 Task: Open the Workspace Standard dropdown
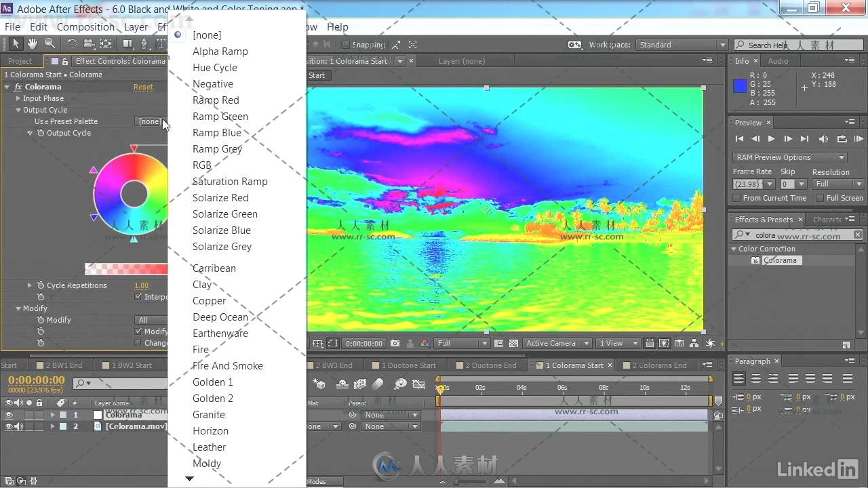682,45
